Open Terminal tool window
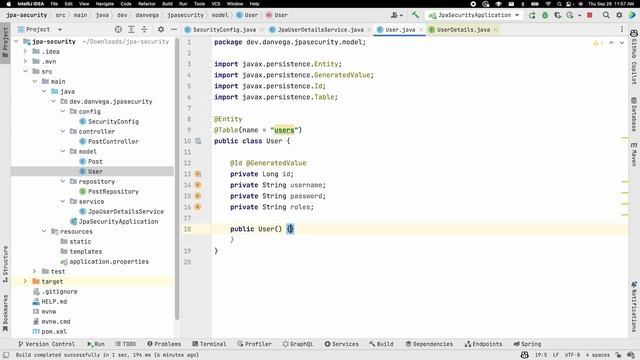Viewport: 640px width, 360px height. pos(209,344)
